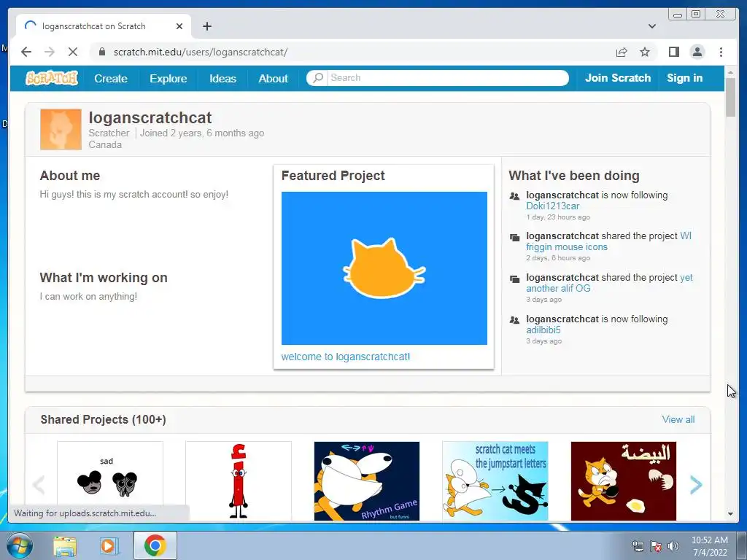The width and height of the screenshot is (747, 560).
Task: Open scratch cat meets the jumpstart letters thumbnail
Action: point(495,481)
